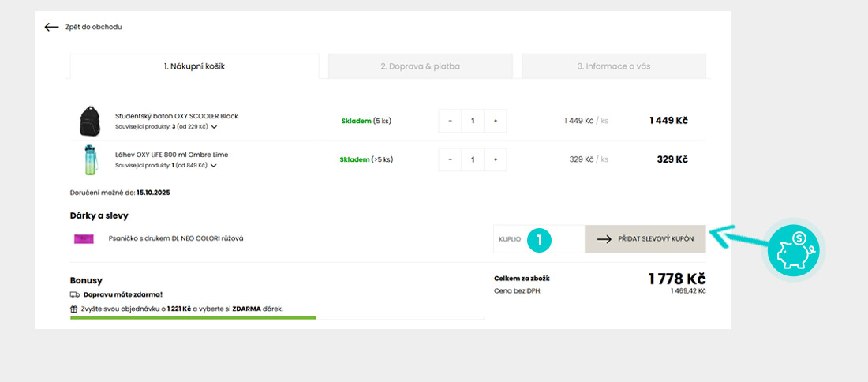Open the black OXY SCOOLER backpack image
This screenshot has height=382, width=868.
pos(90,122)
